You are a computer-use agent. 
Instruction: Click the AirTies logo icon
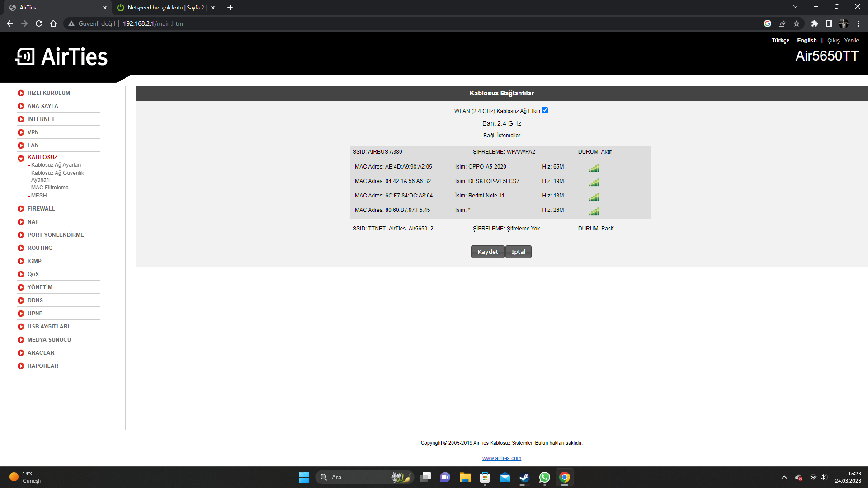[25, 57]
